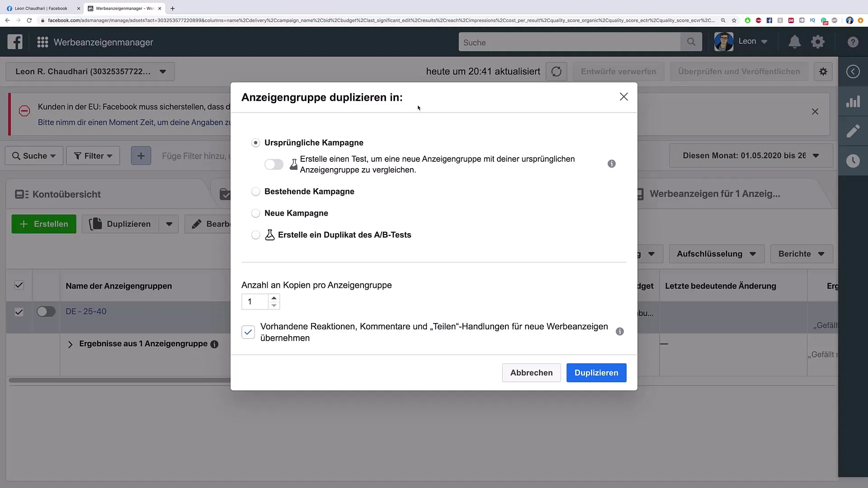Toggle the DE - 25-40 ad set switch
The image size is (868, 488).
click(x=46, y=311)
